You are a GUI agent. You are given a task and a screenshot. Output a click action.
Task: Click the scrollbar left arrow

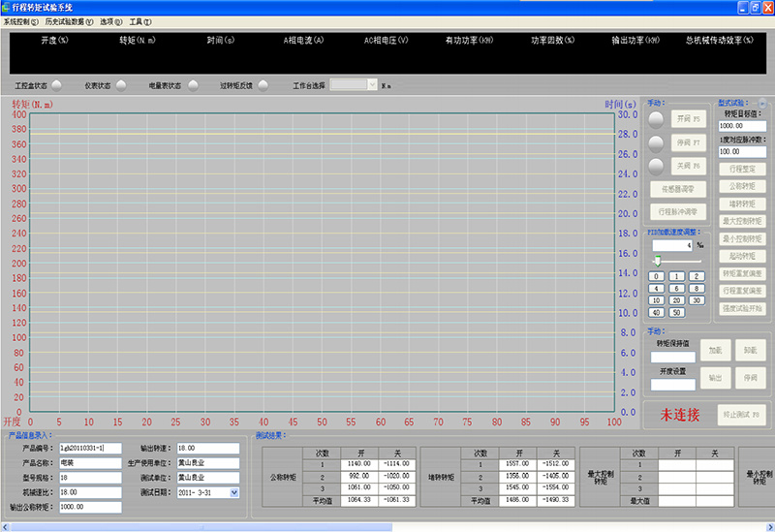(x=6, y=527)
